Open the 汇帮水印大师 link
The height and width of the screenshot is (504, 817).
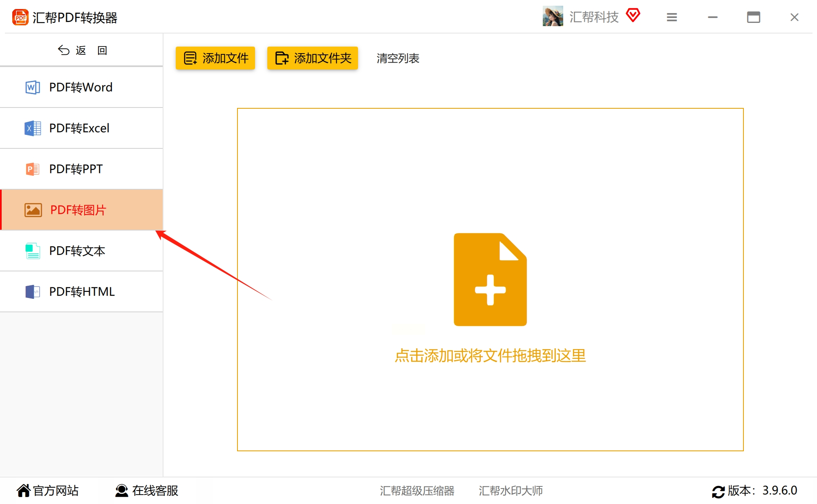[x=510, y=491]
